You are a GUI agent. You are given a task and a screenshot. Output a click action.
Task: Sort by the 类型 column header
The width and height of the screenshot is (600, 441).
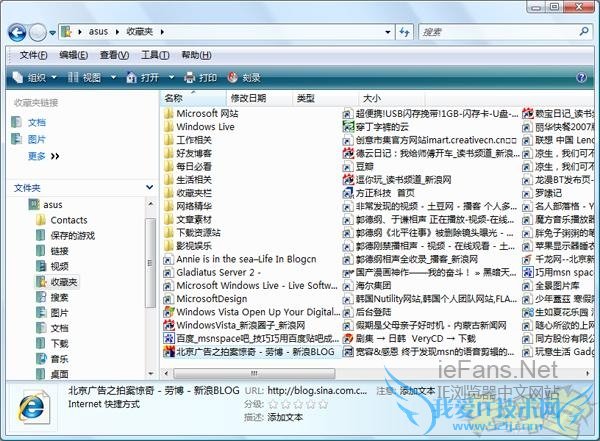[x=326, y=98]
